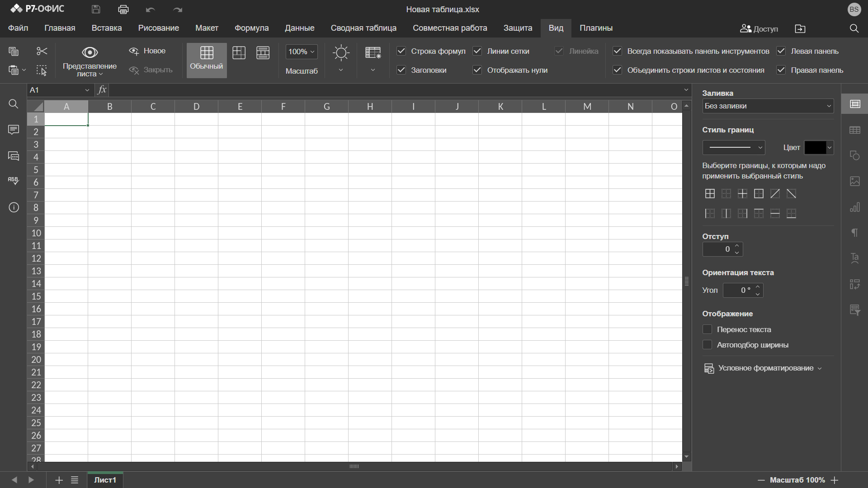Click the Print icon in title bar
The image size is (868, 488).
123,9
